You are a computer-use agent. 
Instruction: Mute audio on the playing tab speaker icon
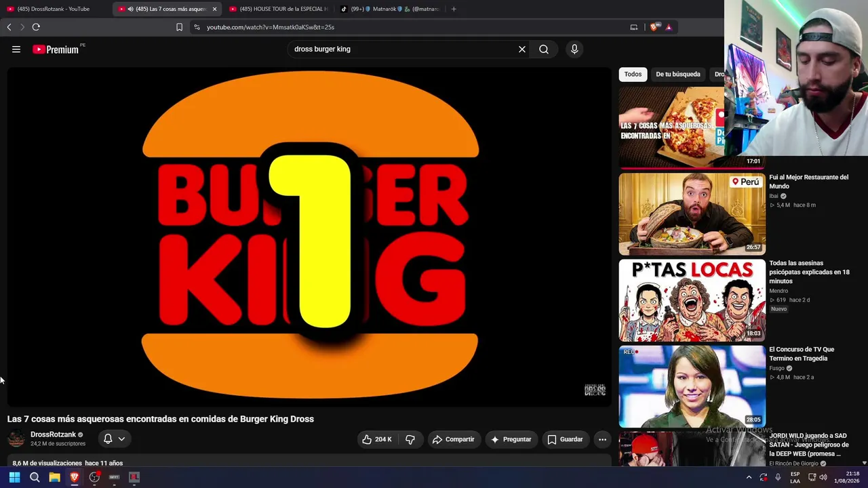click(130, 9)
